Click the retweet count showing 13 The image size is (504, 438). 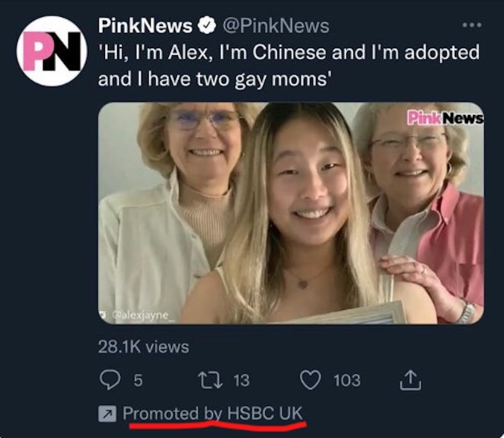point(241,380)
